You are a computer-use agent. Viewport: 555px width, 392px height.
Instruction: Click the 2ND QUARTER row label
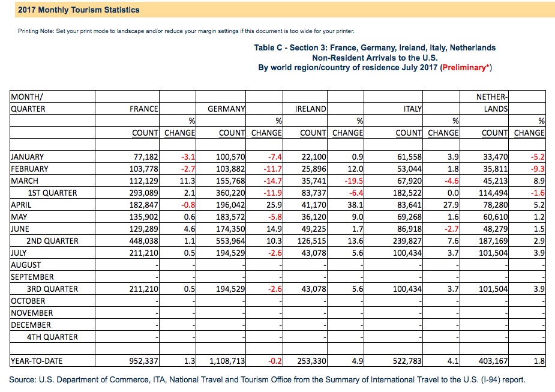click(52, 241)
